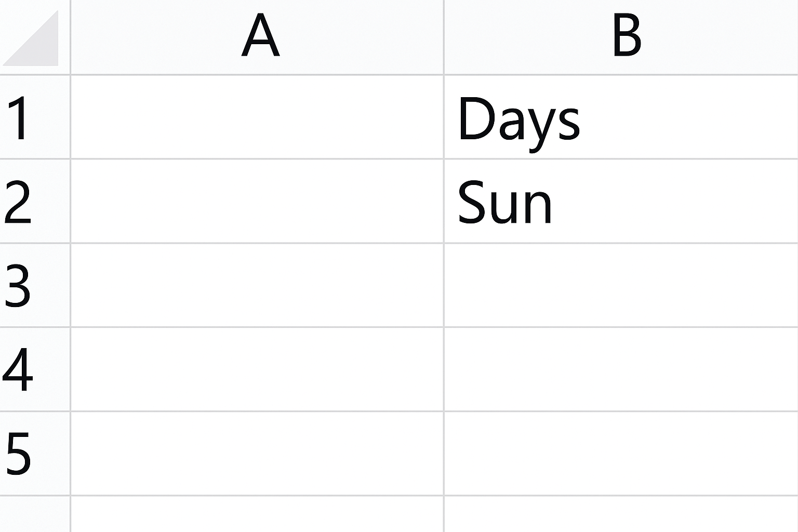The image size is (798, 532).
Task: Select empty cell B4
Action: pos(621,369)
